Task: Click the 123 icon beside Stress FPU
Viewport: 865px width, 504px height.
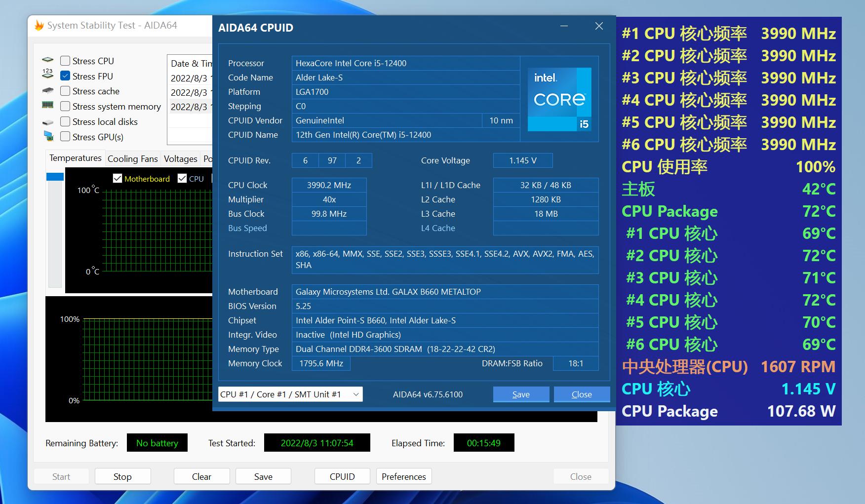Action: point(48,75)
